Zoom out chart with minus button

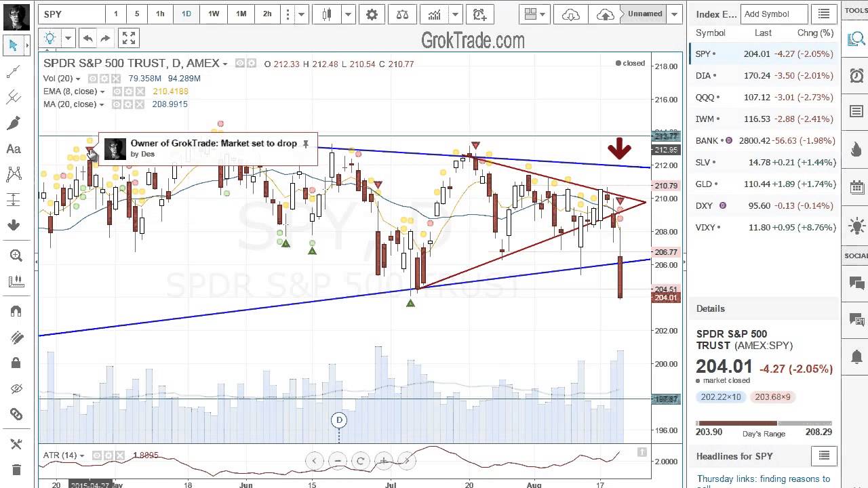(x=337, y=461)
